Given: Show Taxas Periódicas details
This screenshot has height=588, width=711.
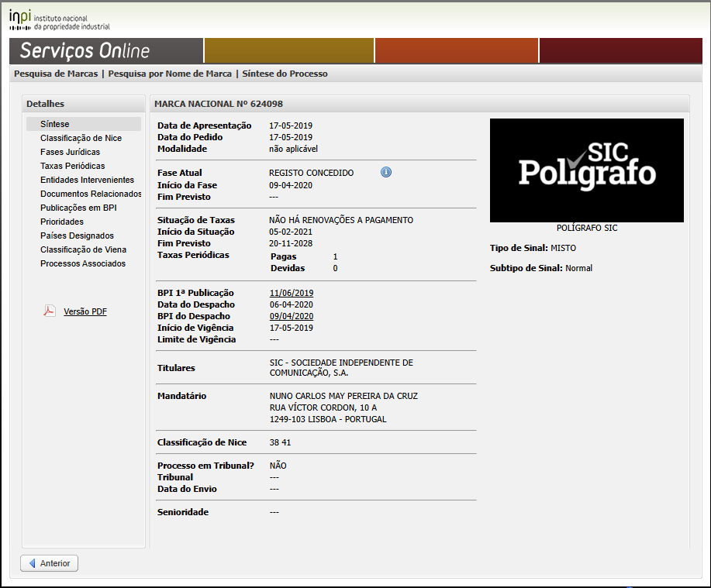Looking at the screenshot, I should (x=72, y=166).
